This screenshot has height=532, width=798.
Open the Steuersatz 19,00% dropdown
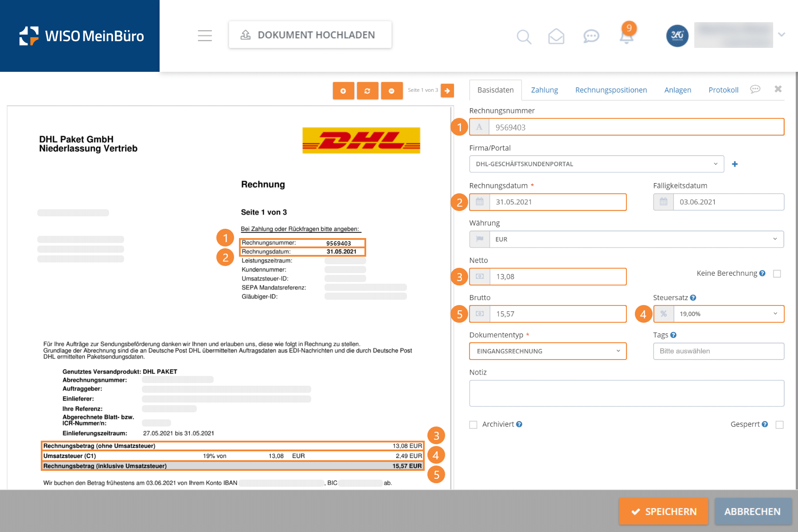[719, 314]
